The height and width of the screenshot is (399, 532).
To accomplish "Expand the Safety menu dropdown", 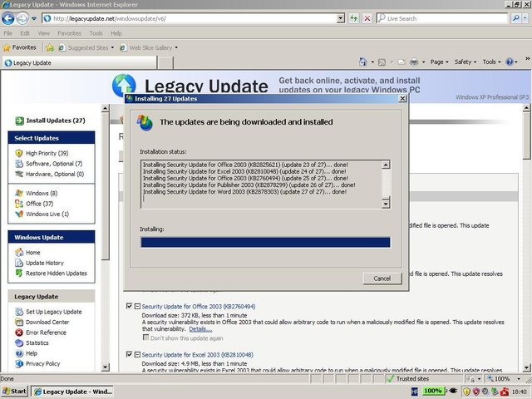I will 465,62.
